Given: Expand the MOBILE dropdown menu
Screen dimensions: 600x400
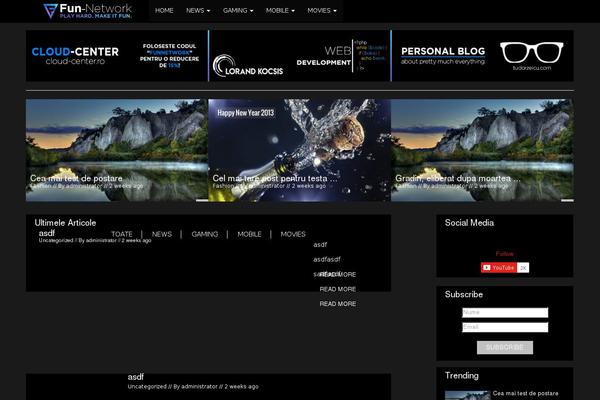Looking at the screenshot, I should pyautogui.click(x=280, y=11).
